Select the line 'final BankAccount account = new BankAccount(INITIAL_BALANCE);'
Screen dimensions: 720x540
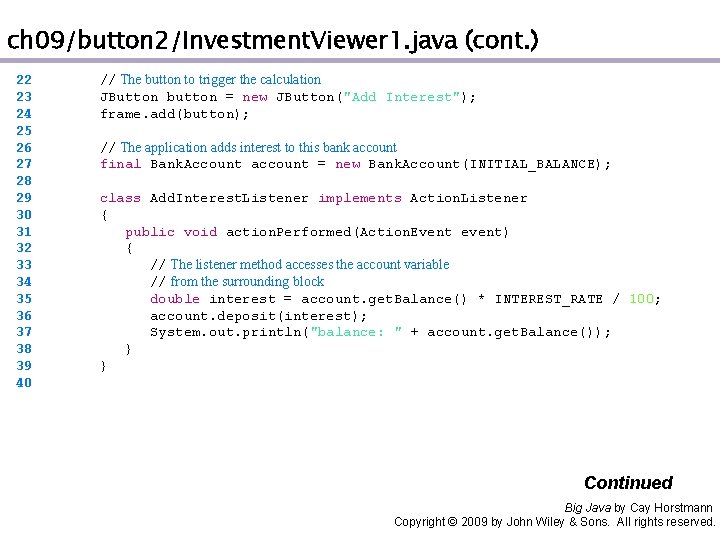click(355, 164)
